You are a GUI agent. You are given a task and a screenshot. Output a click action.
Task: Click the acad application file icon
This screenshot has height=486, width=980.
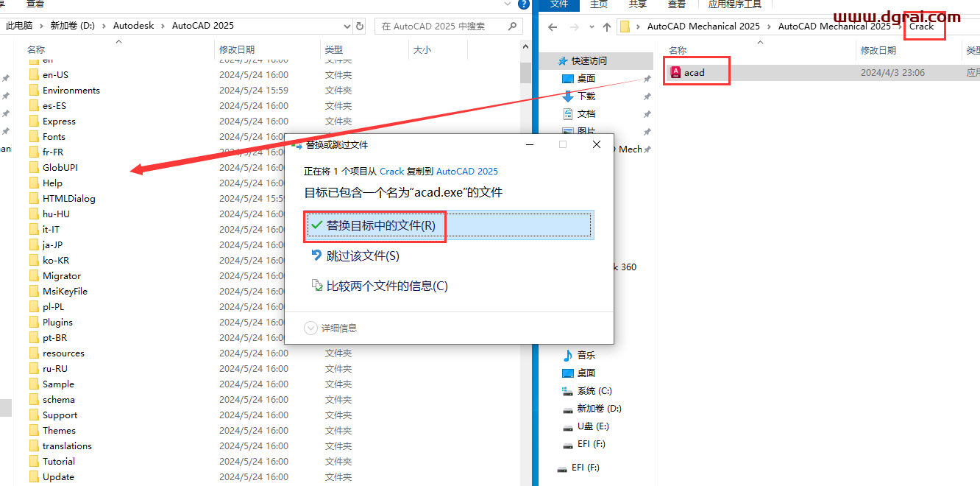675,72
